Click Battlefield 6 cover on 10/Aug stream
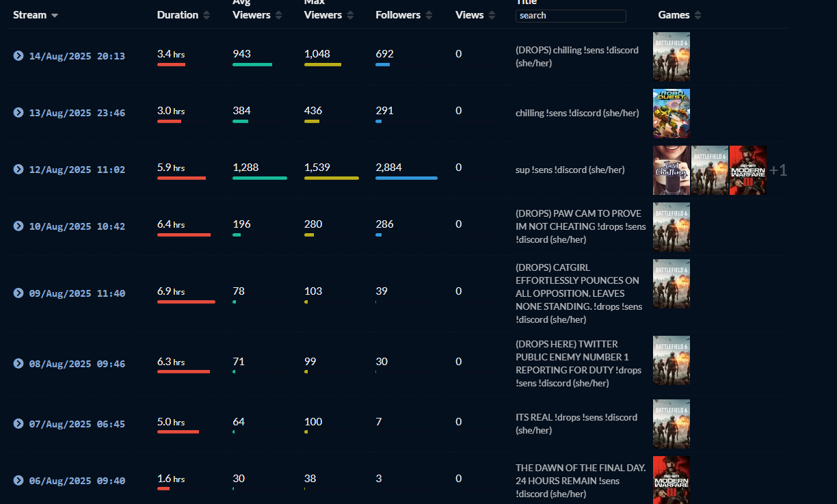Viewport: 837px width, 504px height. [x=672, y=227]
